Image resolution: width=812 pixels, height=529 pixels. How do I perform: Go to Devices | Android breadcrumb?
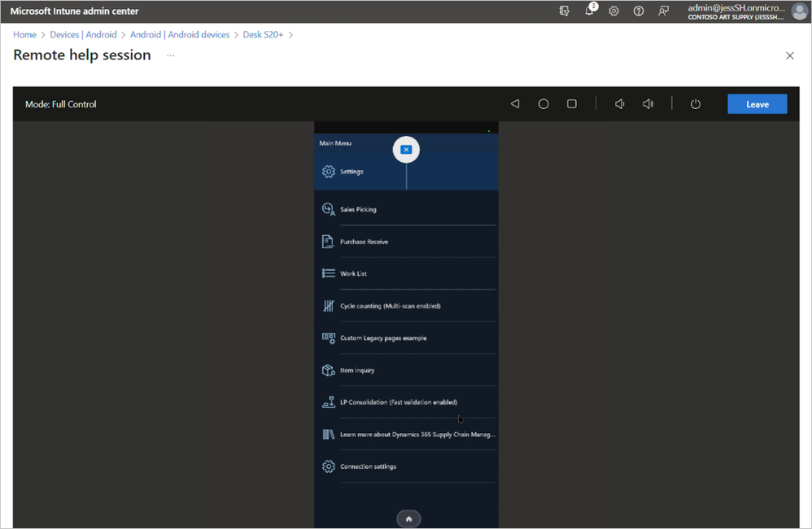click(x=83, y=34)
